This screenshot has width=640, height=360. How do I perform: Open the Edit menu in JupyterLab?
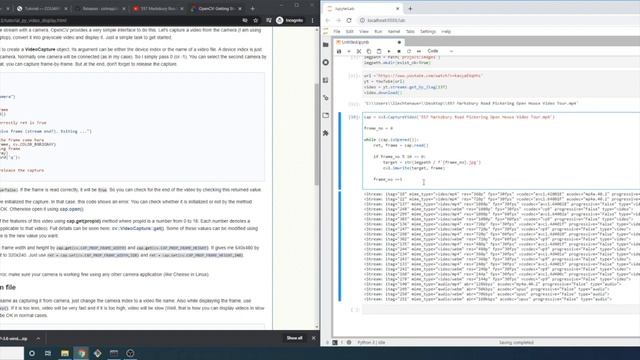click(x=350, y=31)
